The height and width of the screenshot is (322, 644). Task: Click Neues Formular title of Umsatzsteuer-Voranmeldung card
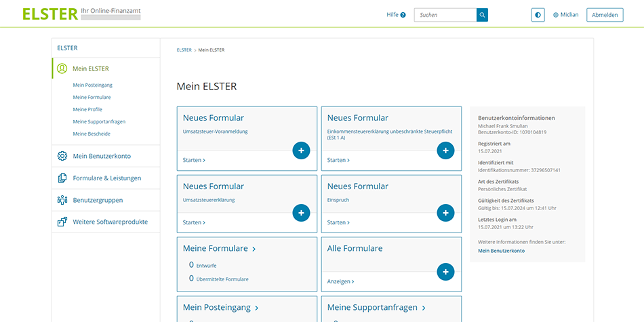[213, 118]
